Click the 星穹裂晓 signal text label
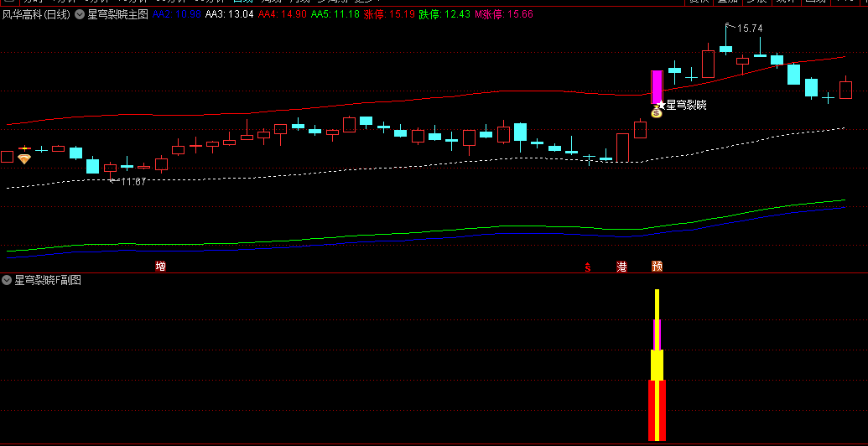Image resolution: width=868 pixels, height=446 pixels. (x=686, y=105)
